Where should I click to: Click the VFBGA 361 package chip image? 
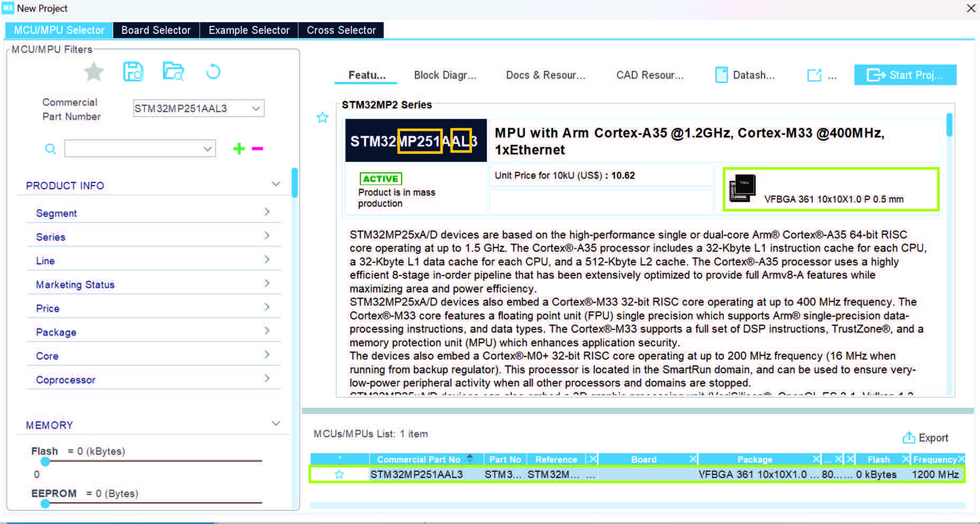742,188
